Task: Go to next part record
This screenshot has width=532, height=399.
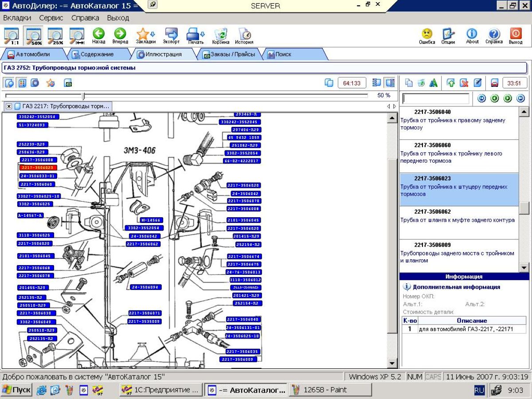Action: (x=508, y=98)
